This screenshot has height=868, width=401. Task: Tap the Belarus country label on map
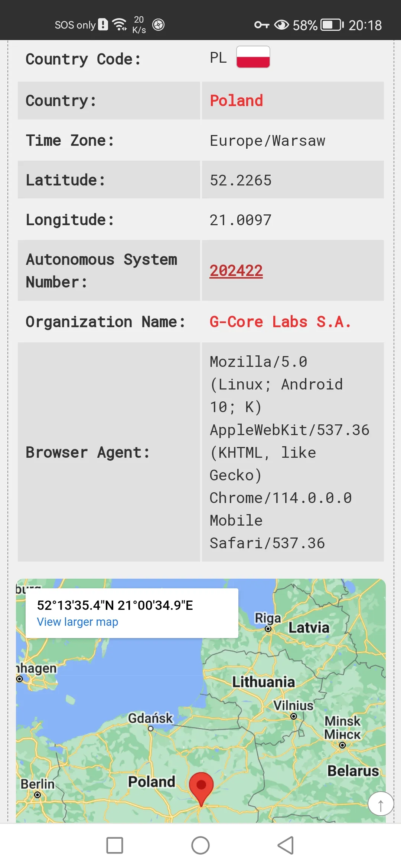click(x=353, y=771)
